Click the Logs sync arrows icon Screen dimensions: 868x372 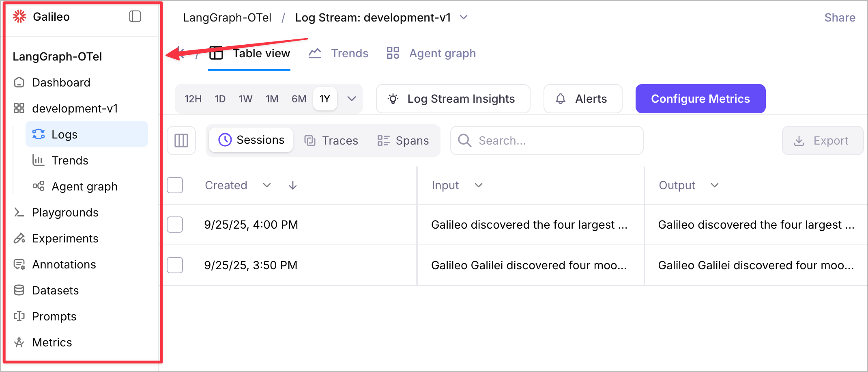tap(39, 134)
